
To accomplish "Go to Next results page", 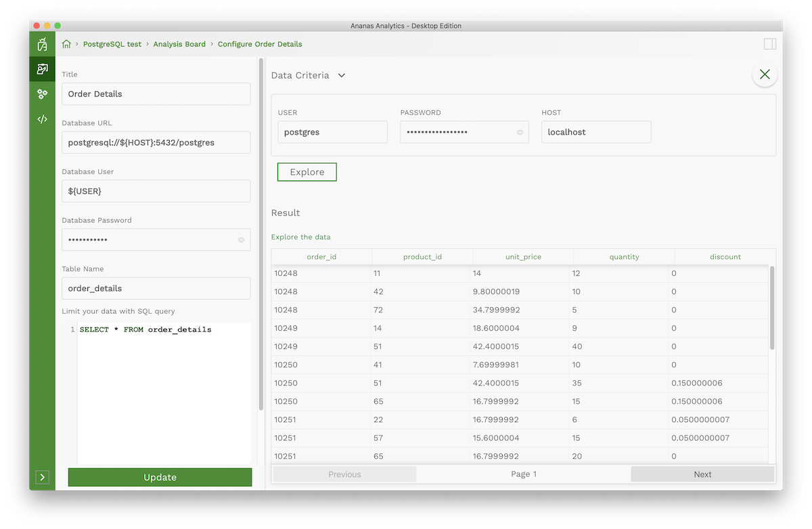I will pos(702,474).
